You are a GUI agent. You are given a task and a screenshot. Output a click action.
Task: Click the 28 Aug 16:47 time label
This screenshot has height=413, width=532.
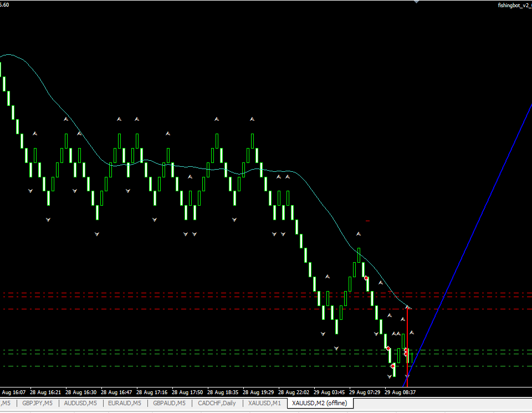coord(116,392)
